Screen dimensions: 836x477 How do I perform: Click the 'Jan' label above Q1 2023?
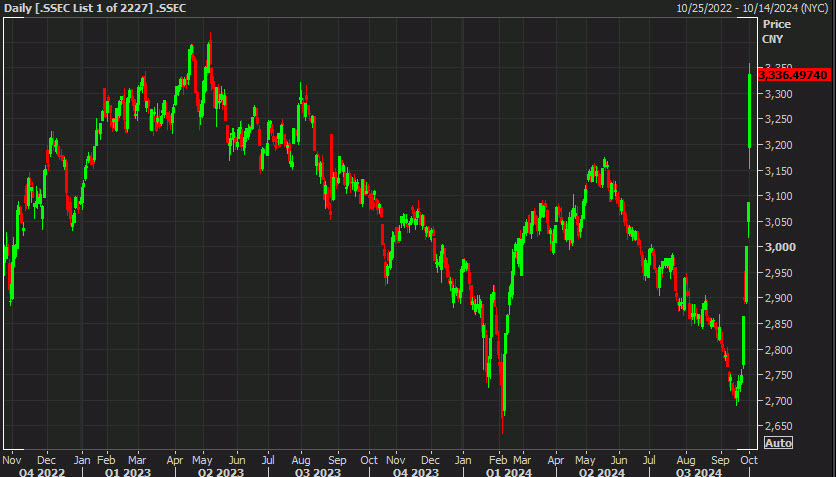coord(82,460)
